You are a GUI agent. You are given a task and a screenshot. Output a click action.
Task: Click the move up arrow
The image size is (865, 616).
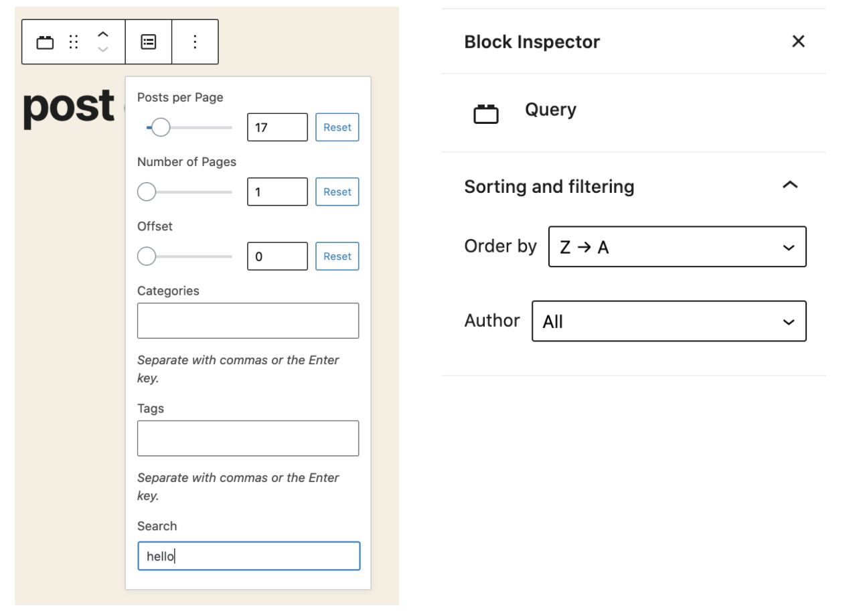pyautogui.click(x=102, y=35)
